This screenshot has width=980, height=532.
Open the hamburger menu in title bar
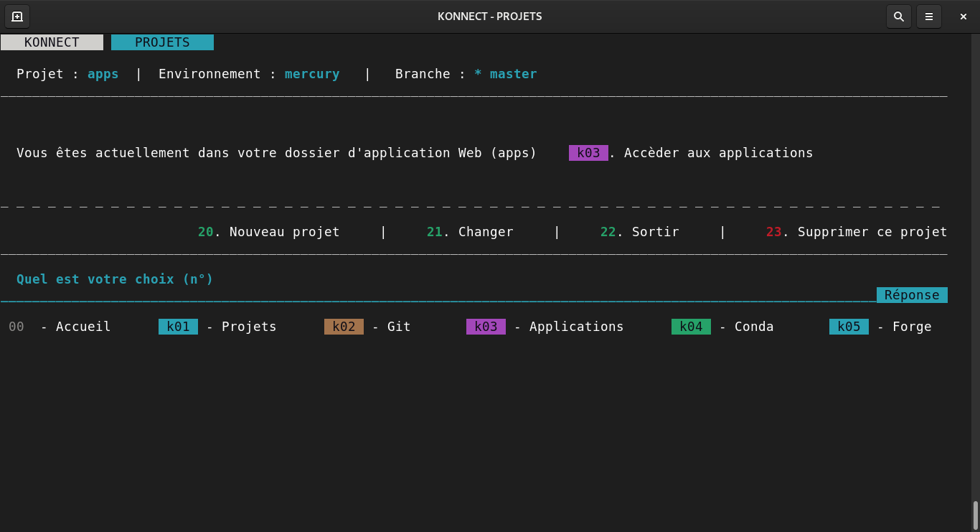[x=928, y=17]
